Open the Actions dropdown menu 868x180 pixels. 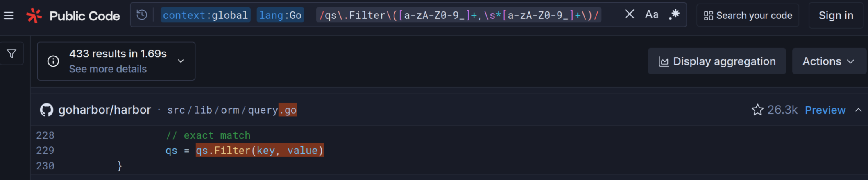point(828,61)
